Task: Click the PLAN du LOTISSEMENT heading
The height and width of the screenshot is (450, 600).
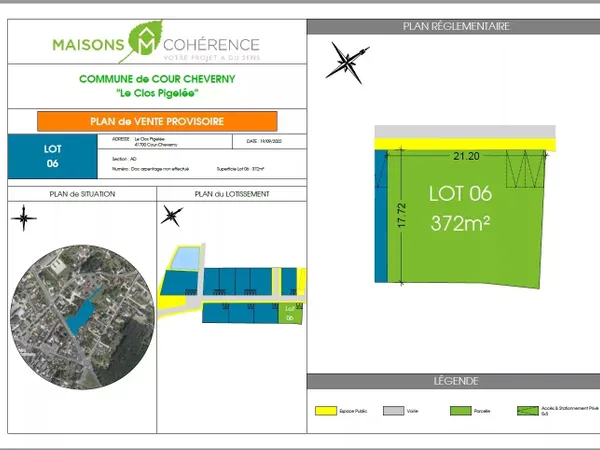Action: [232, 194]
